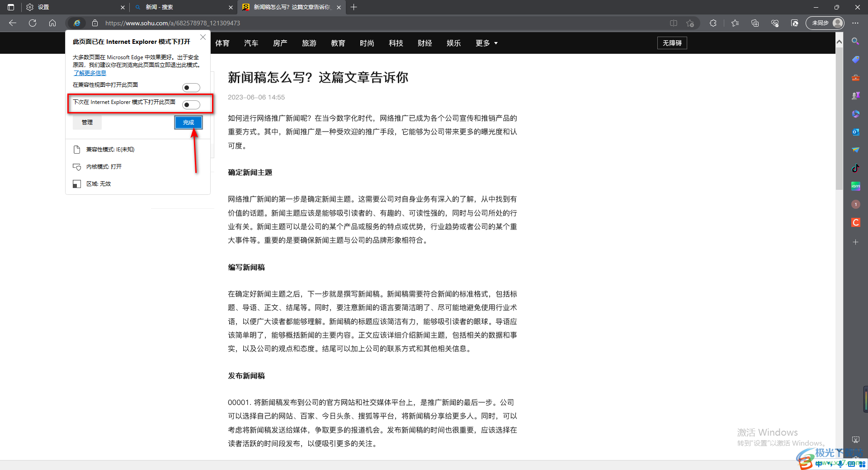Open the Edge settings and more menu

(855, 23)
